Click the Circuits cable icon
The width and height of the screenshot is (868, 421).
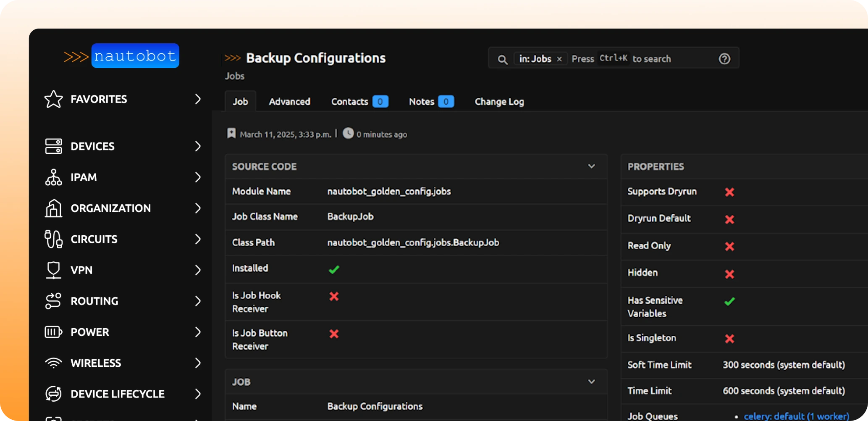pyautogui.click(x=53, y=239)
